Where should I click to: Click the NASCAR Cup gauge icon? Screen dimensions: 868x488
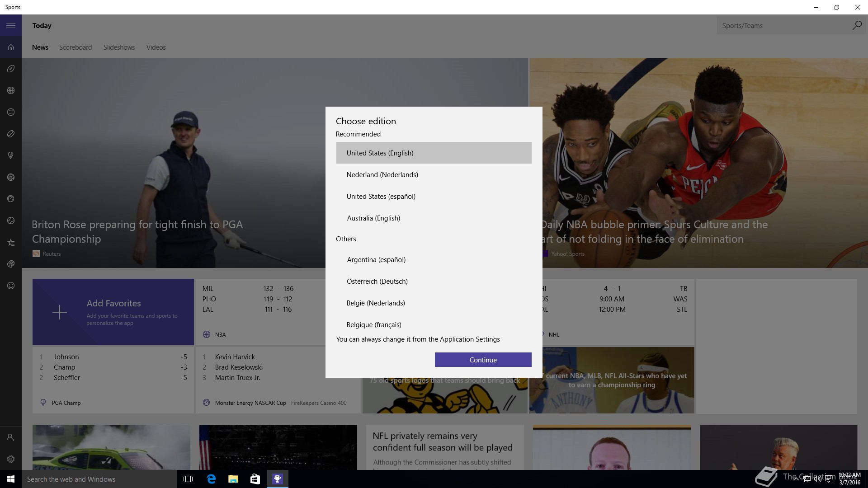(x=206, y=403)
